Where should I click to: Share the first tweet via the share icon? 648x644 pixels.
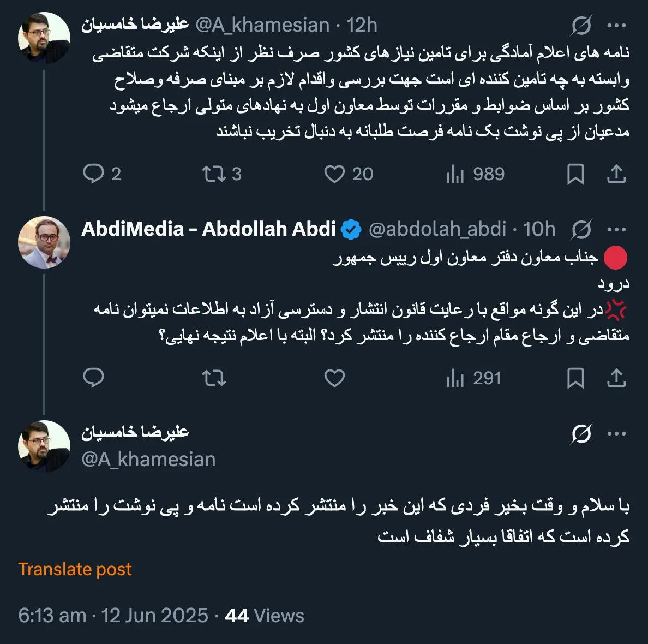tap(617, 174)
